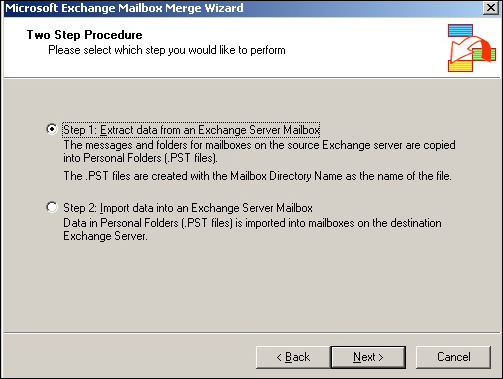Click the 'Mailbox Directory Name' description line
The image size is (503, 379).
tap(257, 176)
